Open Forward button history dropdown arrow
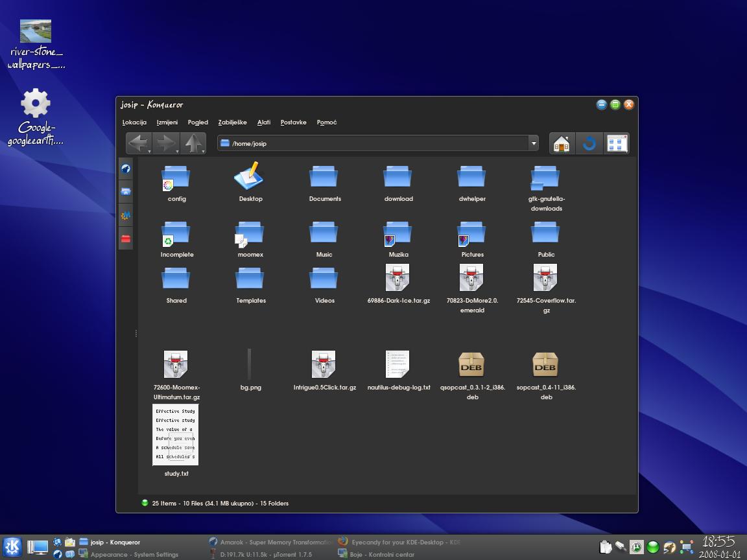Viewport: 747px width, 560px height. pyautogui.click(x=177, y=152)
